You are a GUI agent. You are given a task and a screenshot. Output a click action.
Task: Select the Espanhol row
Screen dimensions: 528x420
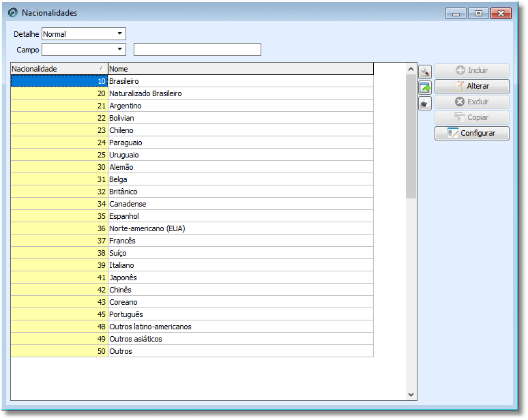(x=192, y=216)
